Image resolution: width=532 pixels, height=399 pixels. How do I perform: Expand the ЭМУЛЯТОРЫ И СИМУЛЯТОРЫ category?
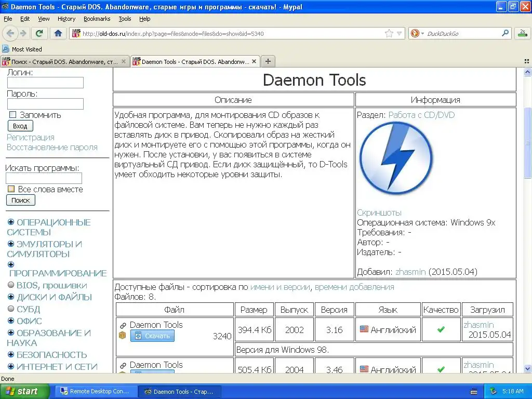[x=11, y=244]
